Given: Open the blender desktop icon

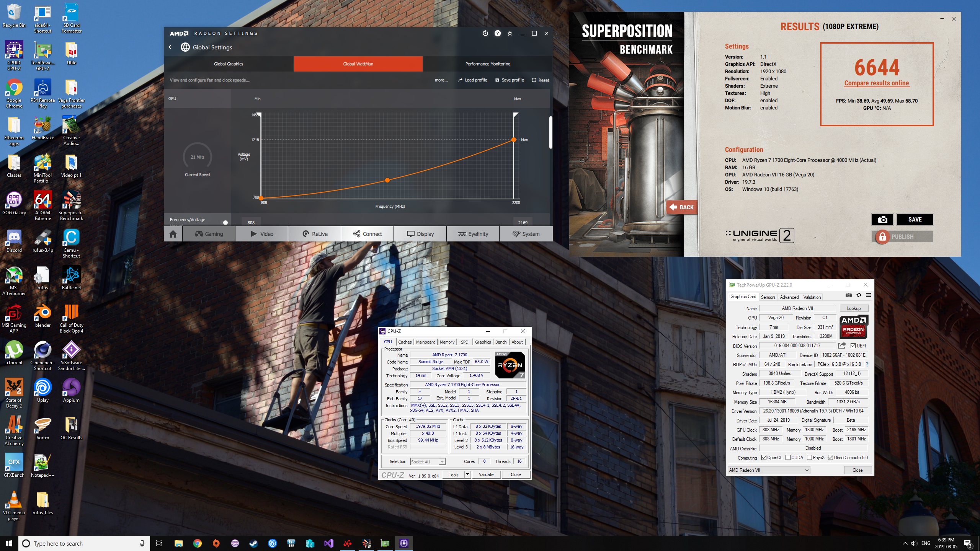Looking at the screenshot, I should coord(43,316).
